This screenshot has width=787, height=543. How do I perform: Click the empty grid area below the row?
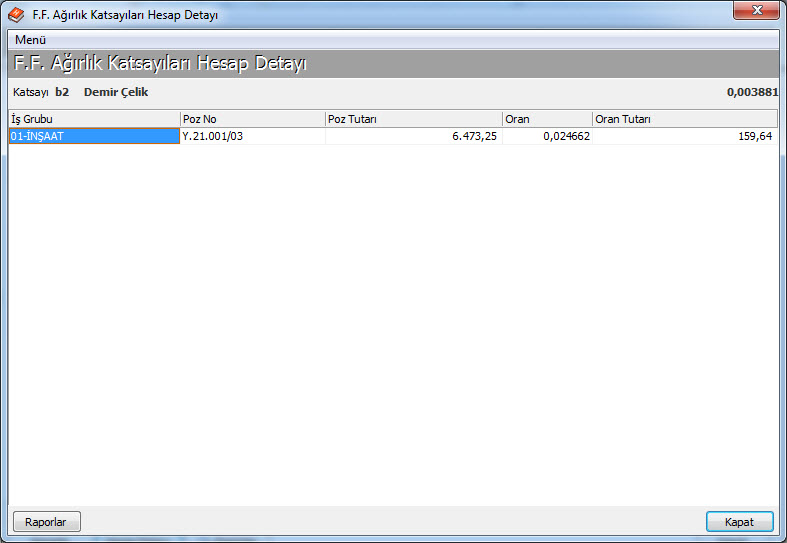[393, 320]
